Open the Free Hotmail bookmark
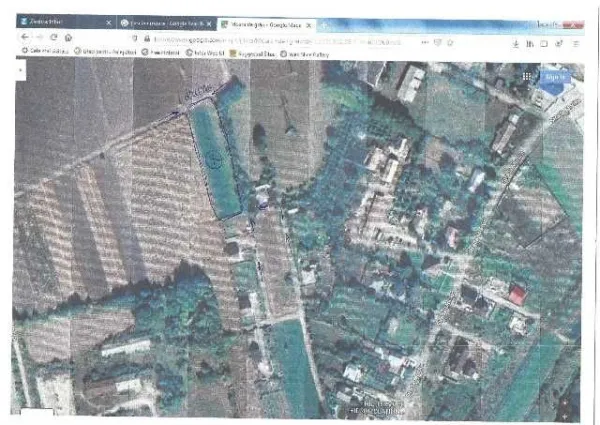Image resolution: width=600 pixels, height=425 pixels. [x=161, y=52]
